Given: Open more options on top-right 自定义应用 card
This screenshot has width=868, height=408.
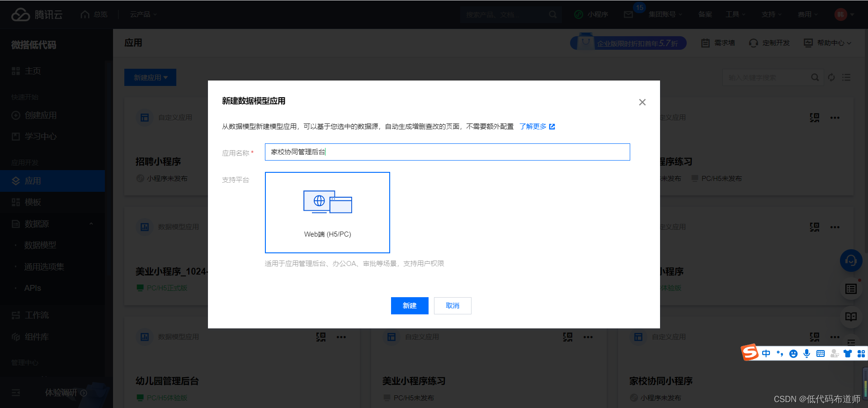Looking at the screenshot, I should pos(835,118).
